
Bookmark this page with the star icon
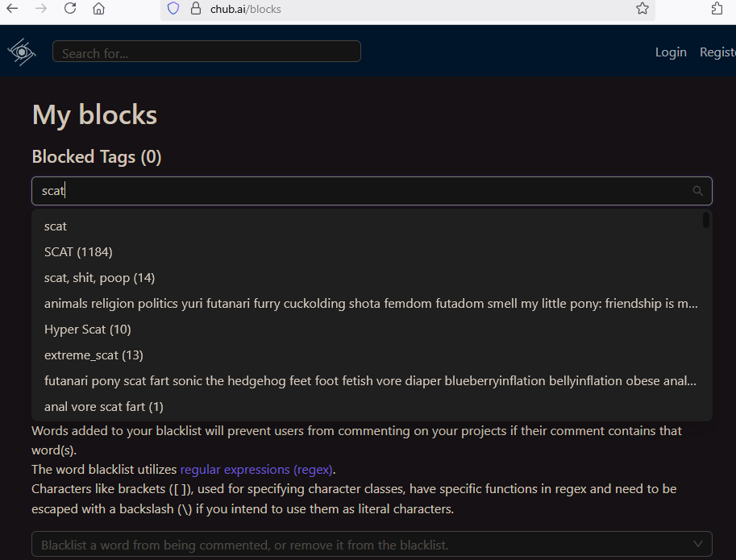click(642, 8)
